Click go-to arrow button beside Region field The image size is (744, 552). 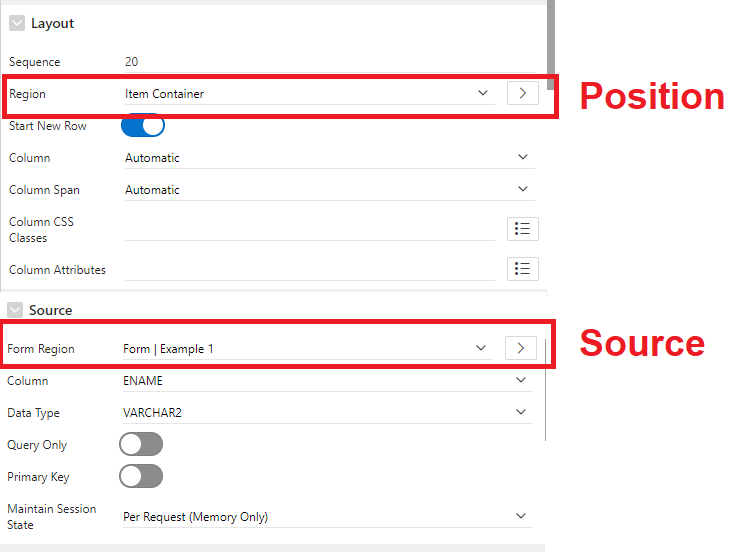click(x=523, y=93)
